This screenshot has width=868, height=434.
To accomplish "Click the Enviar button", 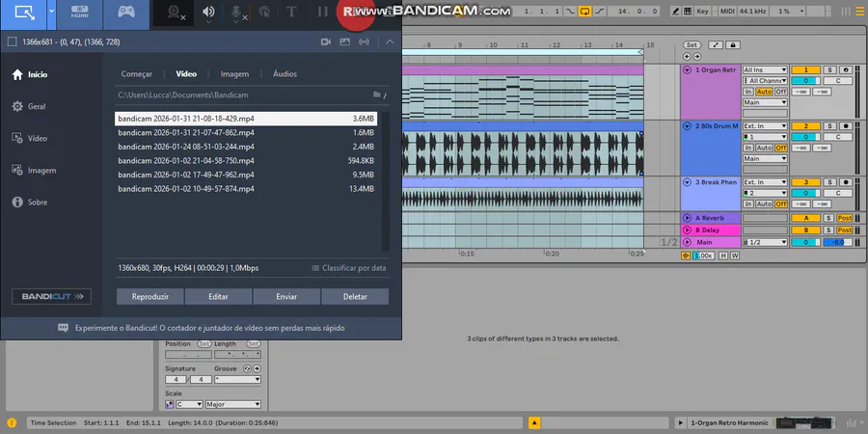I will click(x=286, y=297).
